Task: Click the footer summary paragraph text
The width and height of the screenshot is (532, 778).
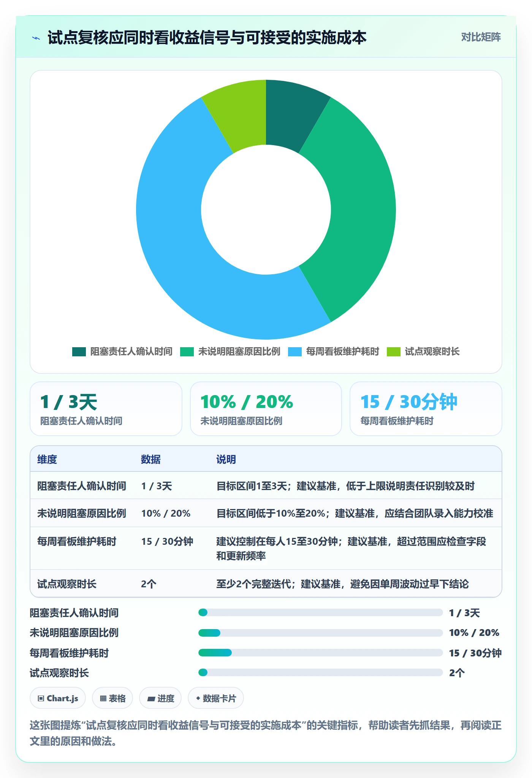Action: [266, 733]
